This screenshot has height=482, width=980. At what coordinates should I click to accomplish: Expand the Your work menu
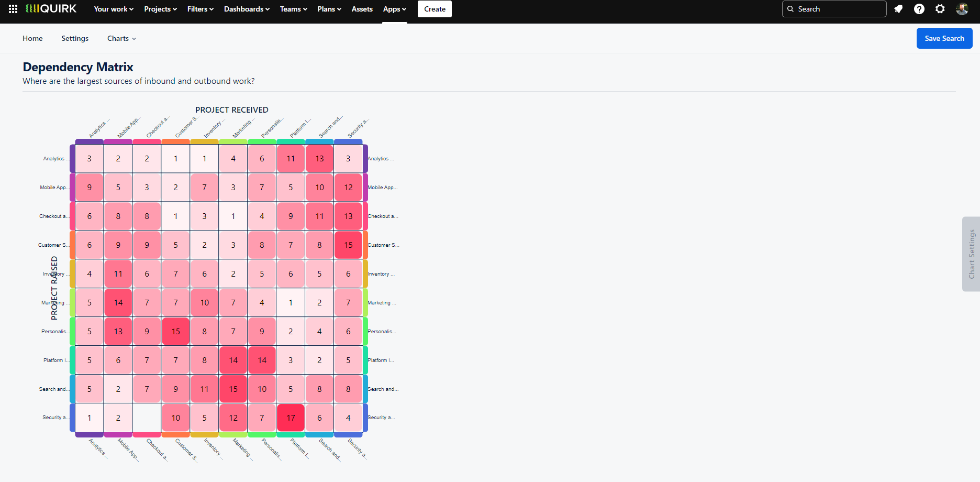pyautogui.click(x=114, y=9)
